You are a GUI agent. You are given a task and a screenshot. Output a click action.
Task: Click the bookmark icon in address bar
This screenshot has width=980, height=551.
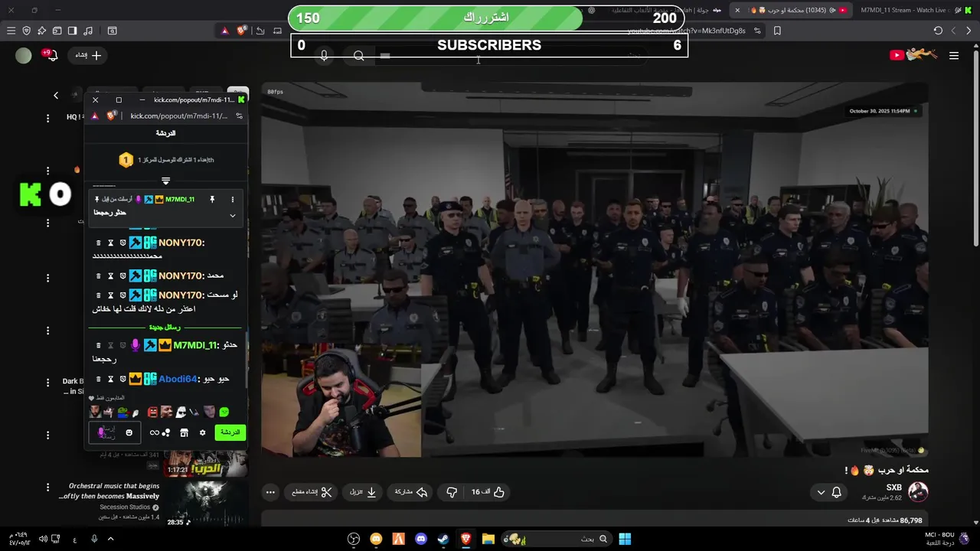[x=777, y=31]
